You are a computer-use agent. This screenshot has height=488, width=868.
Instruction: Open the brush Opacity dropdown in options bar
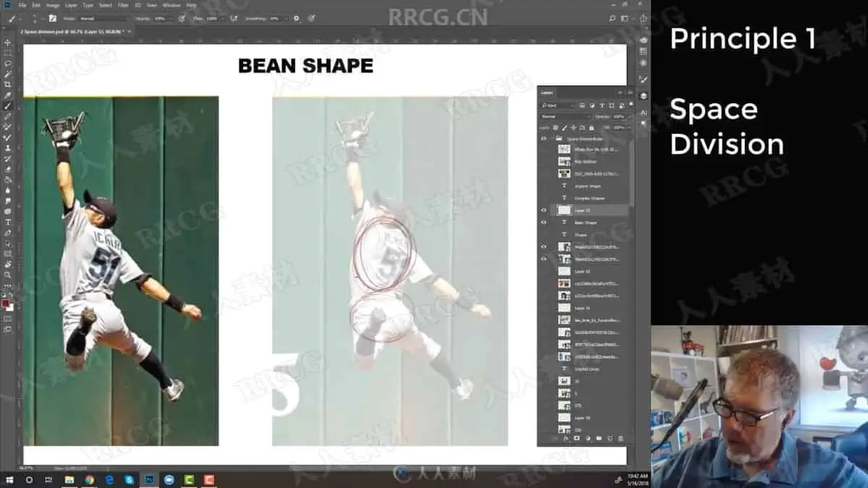pyautogui.click(x=163, y=17)
